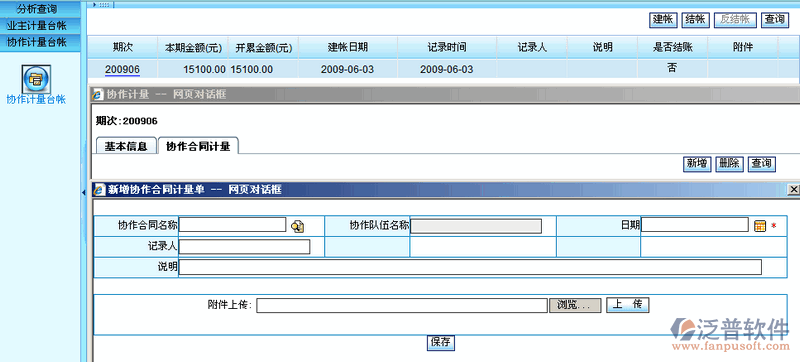Click the contract lookup magnifier icon
Screen dimensions: 800x362
297,226
